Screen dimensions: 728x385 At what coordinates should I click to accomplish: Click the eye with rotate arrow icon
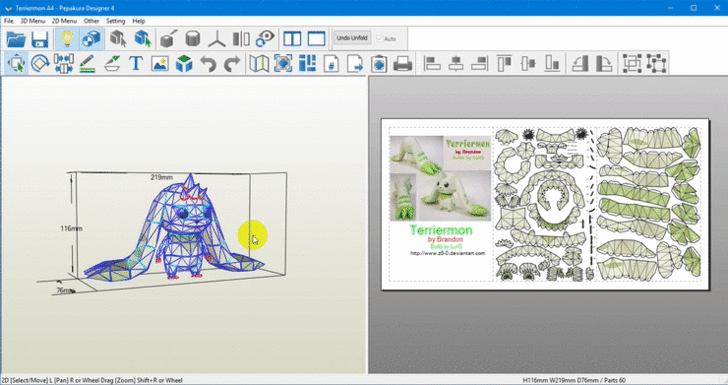tap(266, 39)
